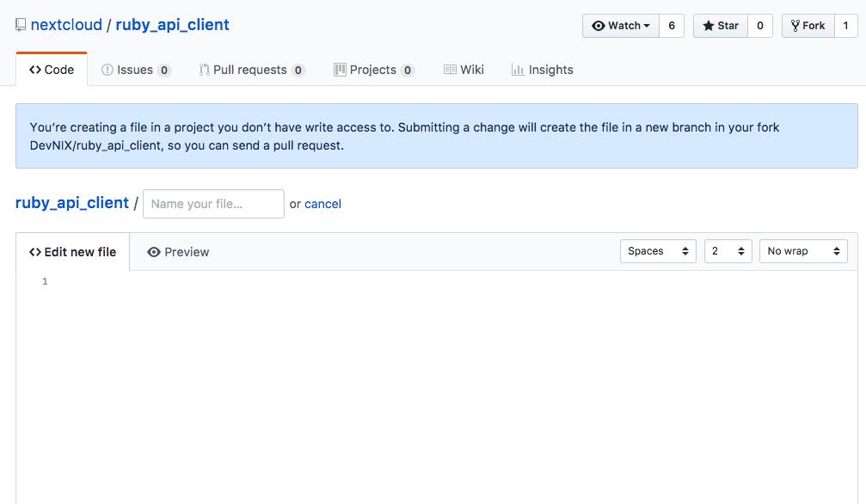
Task: Open the indent size 2 dropdown
Action: pyautogui.click(x=728, y=251)
